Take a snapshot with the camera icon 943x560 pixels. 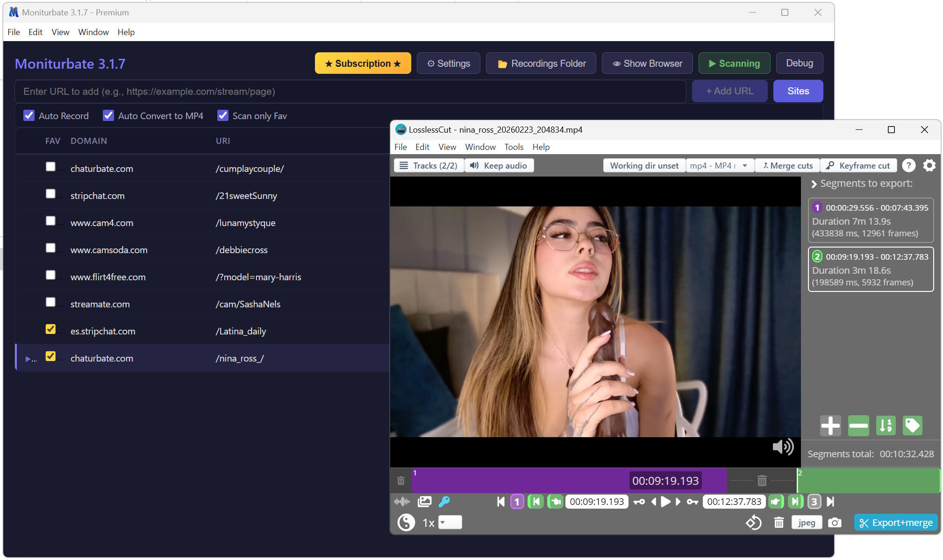pos(835,522)
